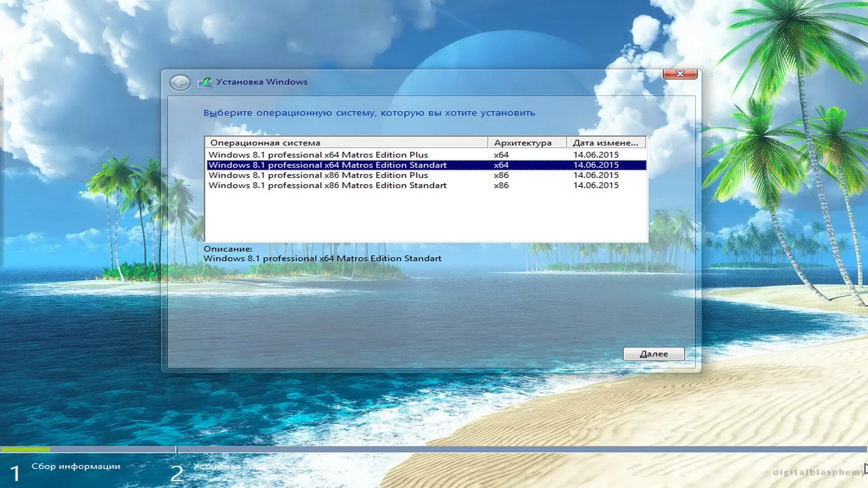Screen dimensions: 868x488
Task: Sort by Операционная система column header
Action: (x=346, y=143)
